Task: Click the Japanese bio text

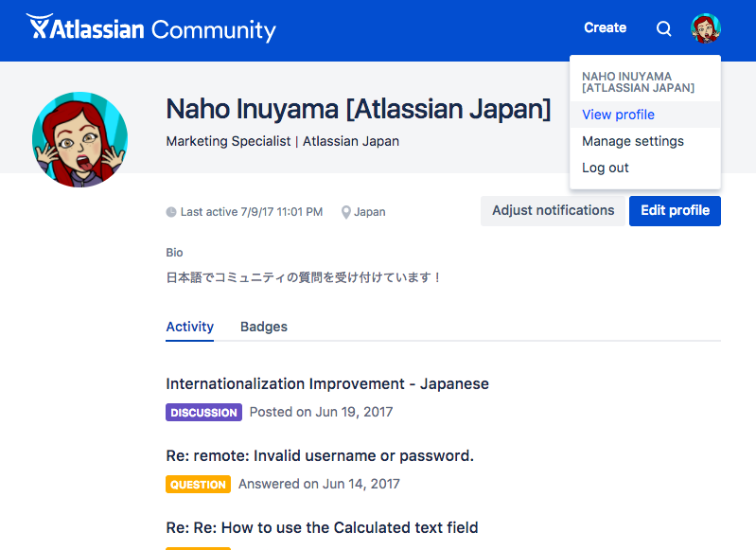Action: 304,277
